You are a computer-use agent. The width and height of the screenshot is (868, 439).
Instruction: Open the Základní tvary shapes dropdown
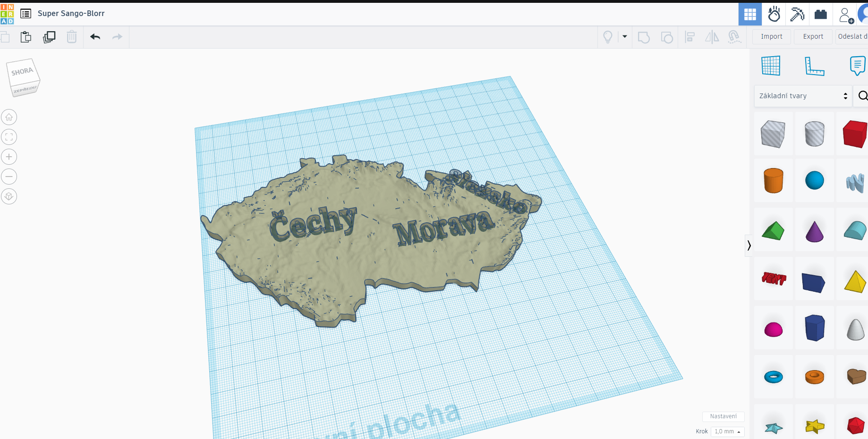(803, 96)
